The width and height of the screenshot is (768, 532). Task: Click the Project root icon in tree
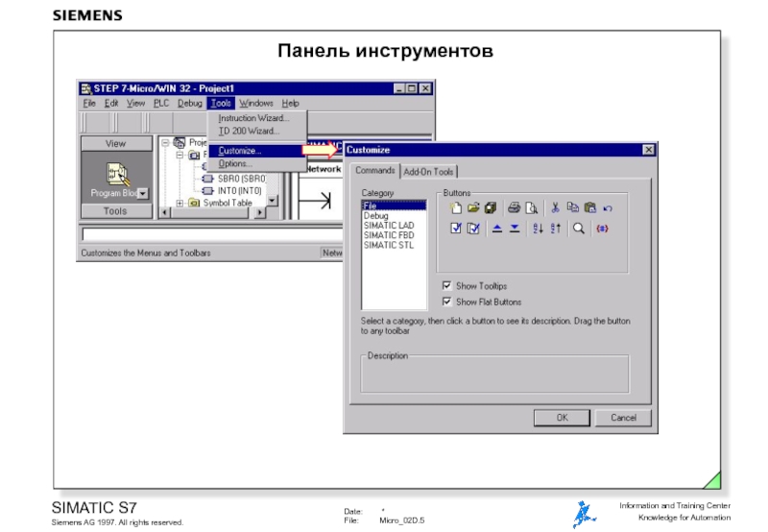click(180, 142)
